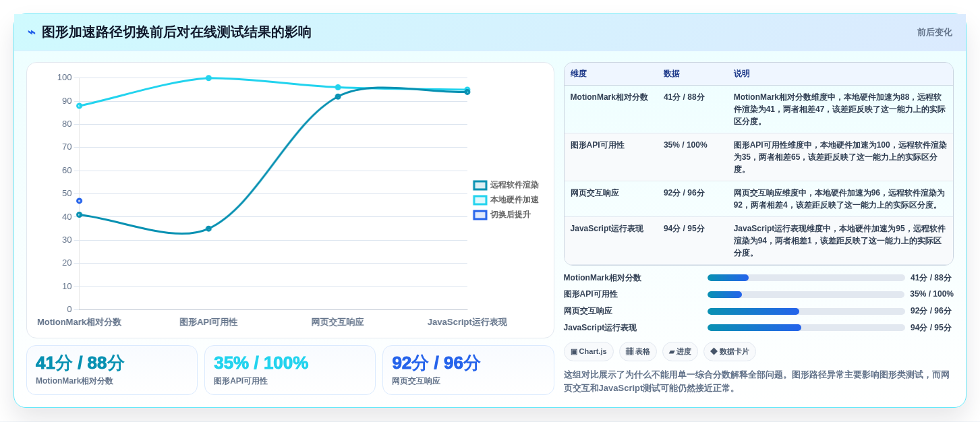Click progress label 35% / 100%
This screenshot has width=980, height=422.
pos(931,294)
